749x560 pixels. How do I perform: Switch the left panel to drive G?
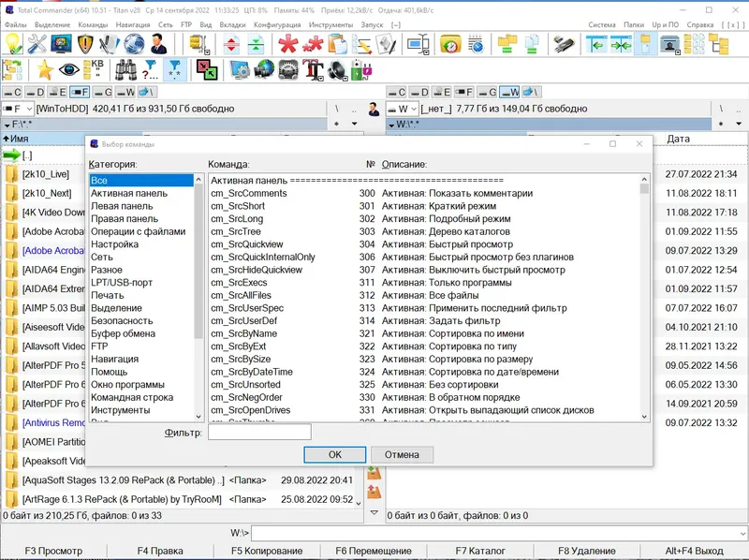[x=103, y=92]
